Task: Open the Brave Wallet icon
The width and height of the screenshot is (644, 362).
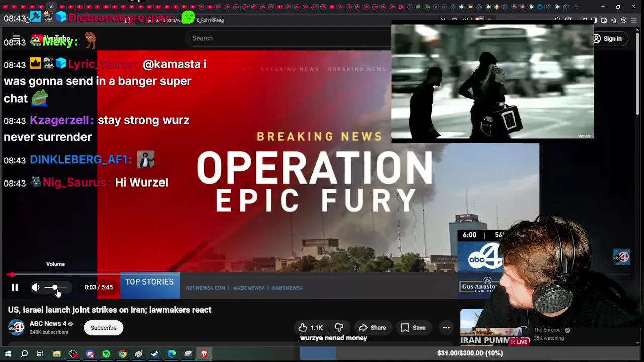Action: 604,20
